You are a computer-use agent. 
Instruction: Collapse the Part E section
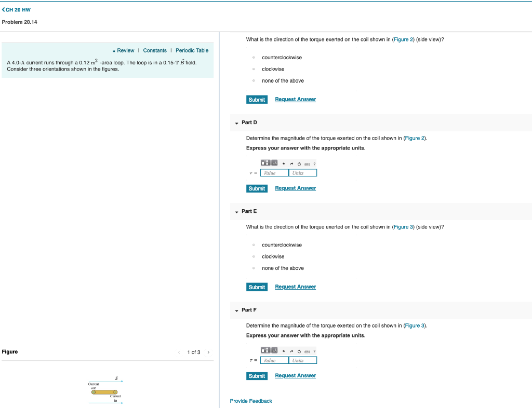[x=236, y=211]
